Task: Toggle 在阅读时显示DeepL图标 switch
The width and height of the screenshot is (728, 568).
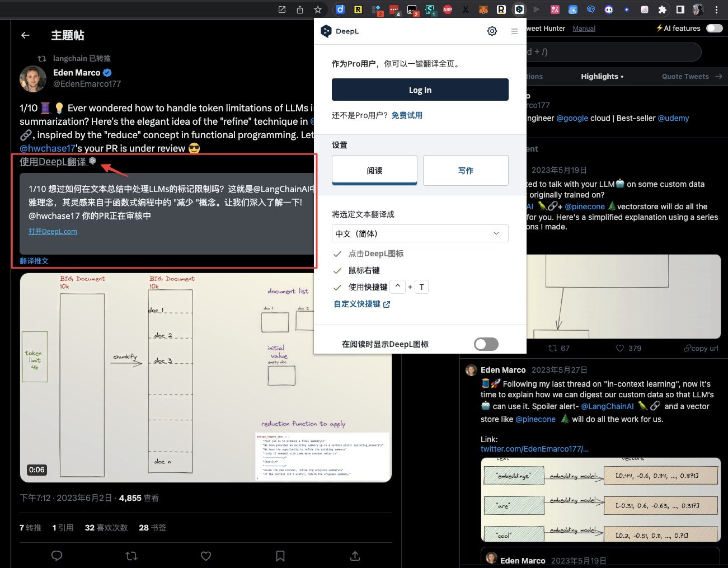Action: (486, 344)
